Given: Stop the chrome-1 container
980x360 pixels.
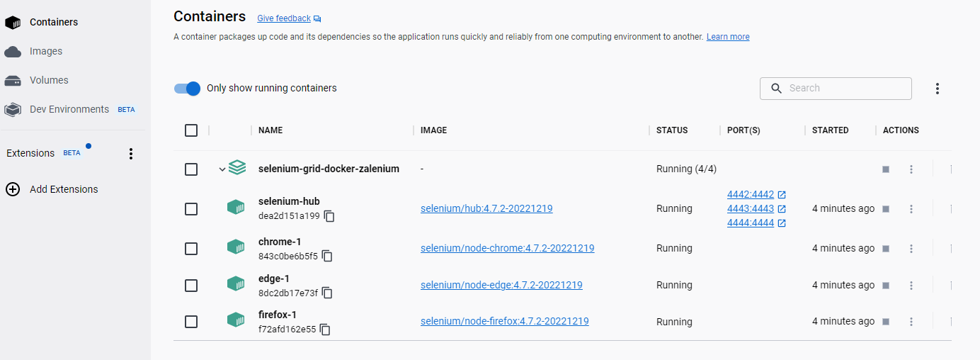Looking at the screenshot, I should [x=885, y=249].
